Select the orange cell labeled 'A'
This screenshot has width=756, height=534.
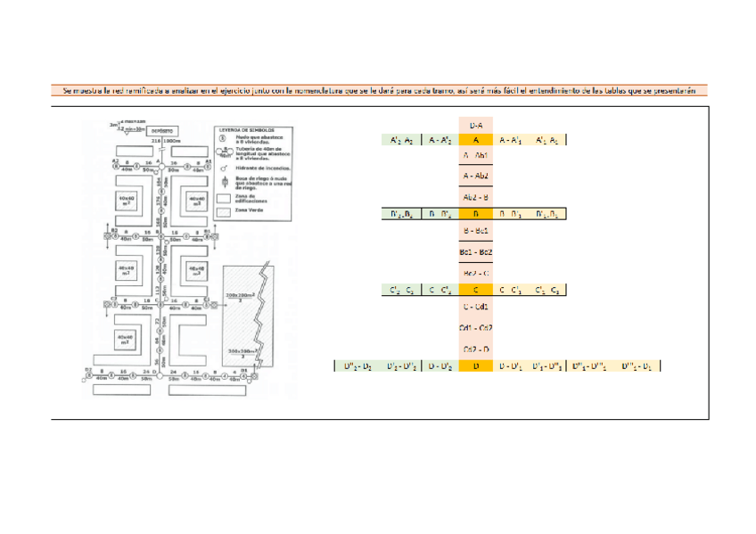point(475,140)
